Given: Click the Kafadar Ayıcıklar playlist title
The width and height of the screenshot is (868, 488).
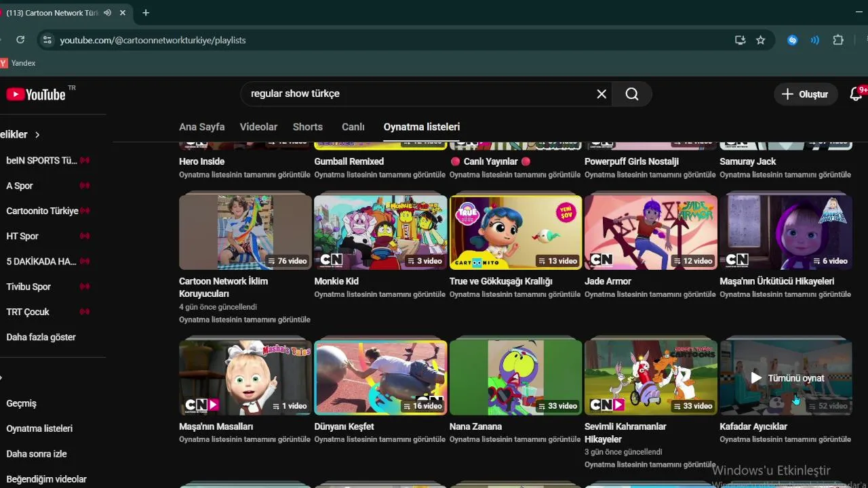Looking at the screenshot, I should [753, 426].
